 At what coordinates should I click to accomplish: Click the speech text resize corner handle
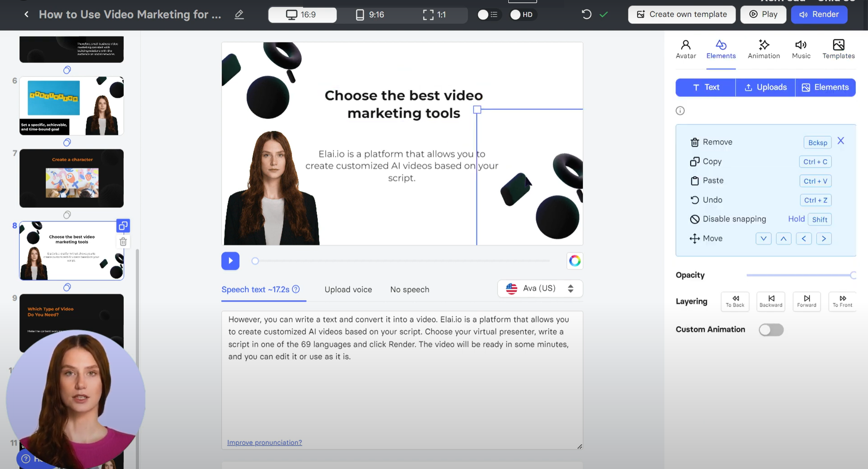click(x=580, y=446)
